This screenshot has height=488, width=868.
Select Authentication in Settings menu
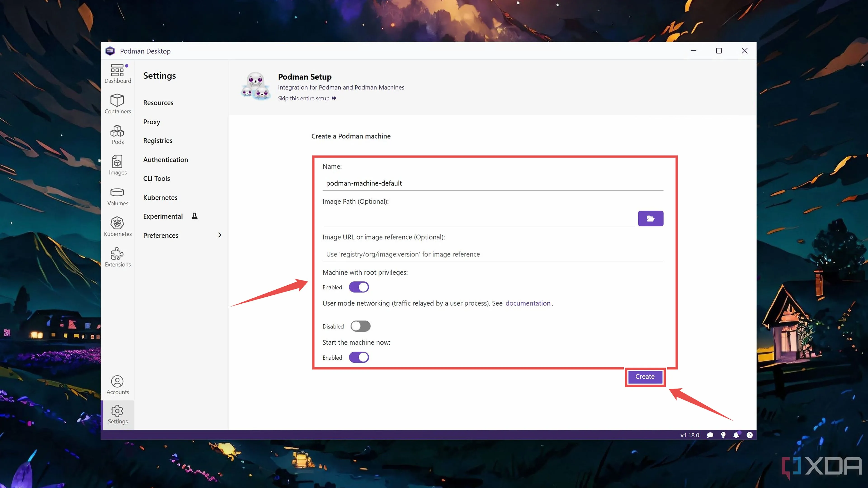coord(165,160)
